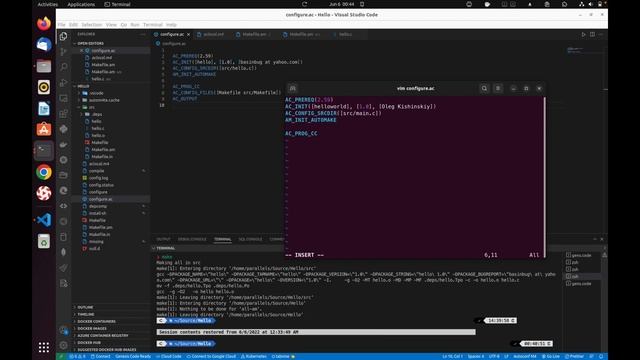Image resolution: width=640 pixels, height=360 pixels.
Task: Click new tab icon in vim terminal titlebar
Action: point(292,88)
